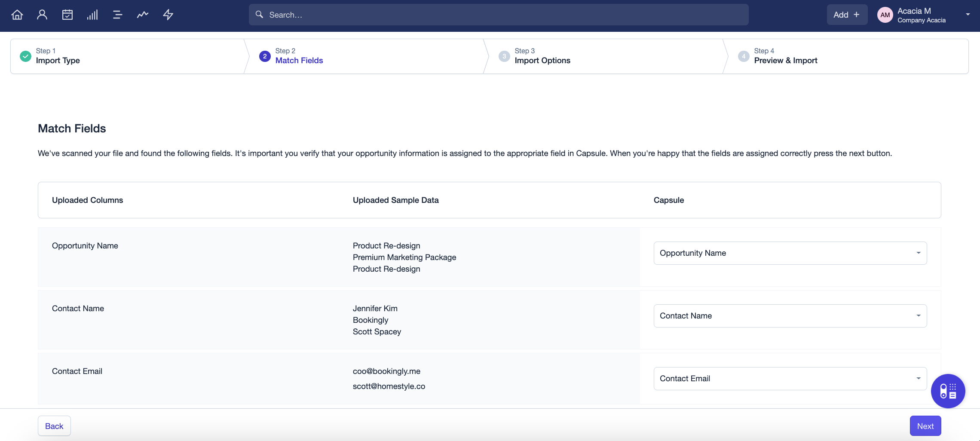Open the Projects list icon

point(117,15)
